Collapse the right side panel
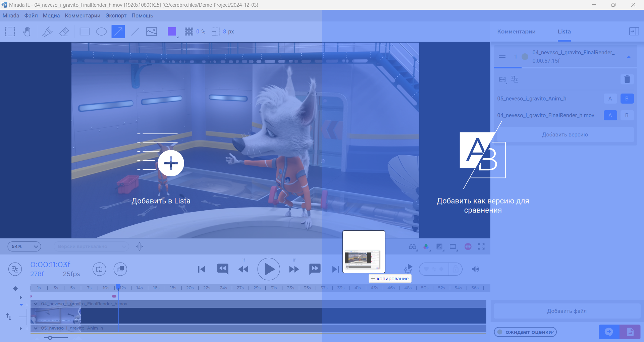Image resolution: width=644 pixels, height=342 pixels. pyautogui.click(x=634, y=32)
